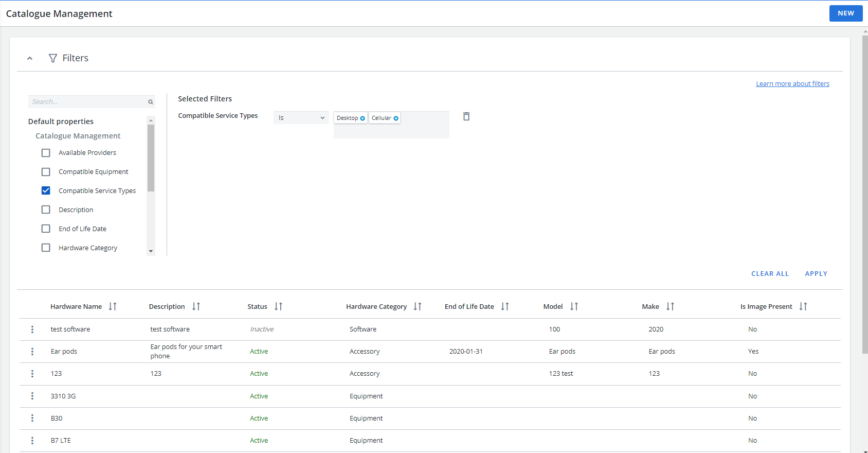Click APPLY filters button
This screenshot has height=453, width=868.
pyautogui.click(x=816, y=274)
